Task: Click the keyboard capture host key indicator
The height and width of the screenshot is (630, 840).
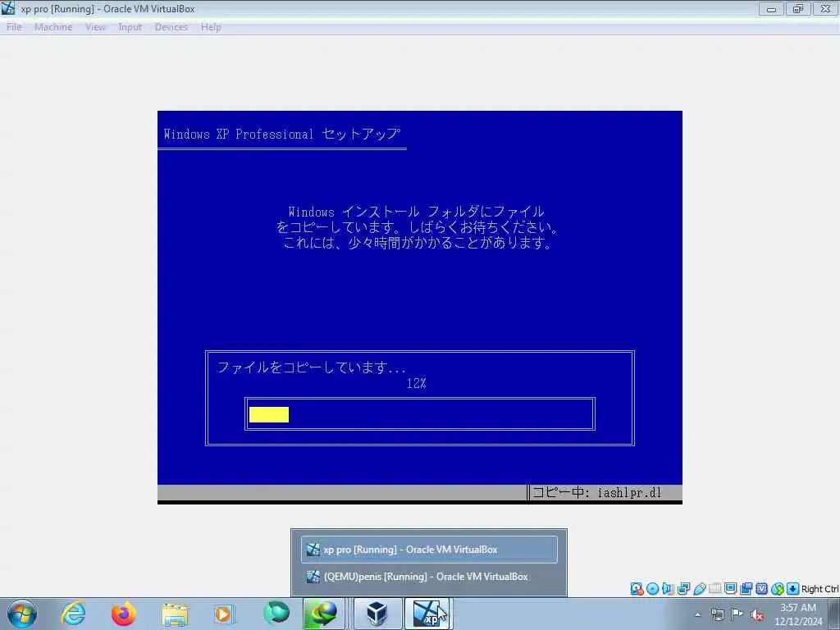Action: tap(793, 589)
